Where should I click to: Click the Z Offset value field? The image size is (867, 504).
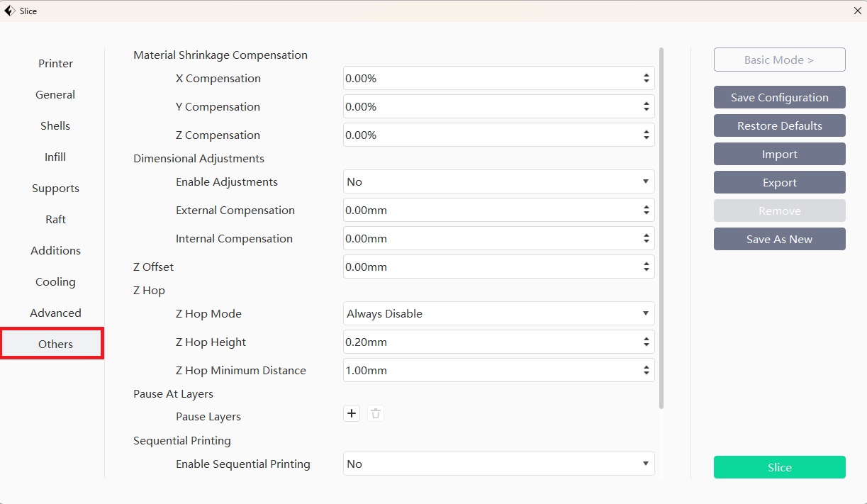[489, 267]
